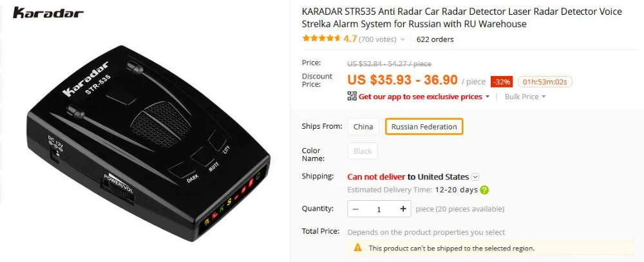Open the 700 votes reviews link
Viewport: 644px width, 262px height.
click(x=377, y=39)
